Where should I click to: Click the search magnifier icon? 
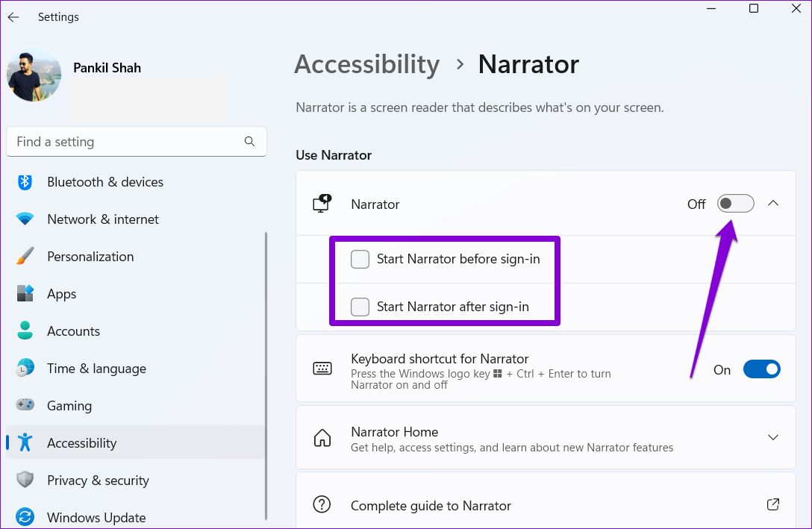249,142
